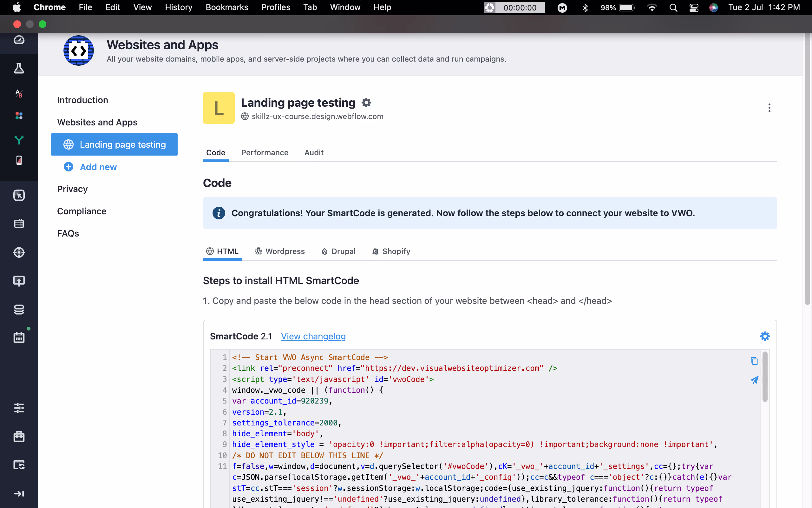This screenshot has height=508, width=812.
Task: Open the calendar icon with green dot
Action: (x=19, y=337)
